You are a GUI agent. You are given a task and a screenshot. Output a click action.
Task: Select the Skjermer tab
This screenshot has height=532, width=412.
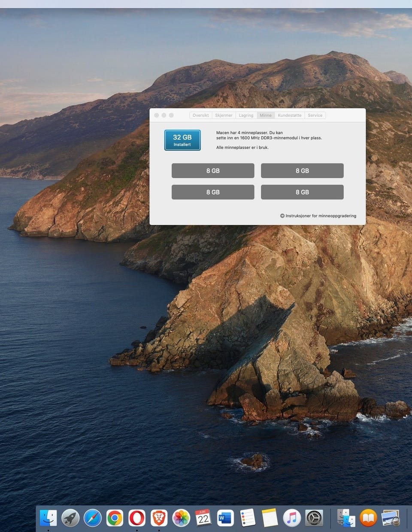(x=224, y=115)
